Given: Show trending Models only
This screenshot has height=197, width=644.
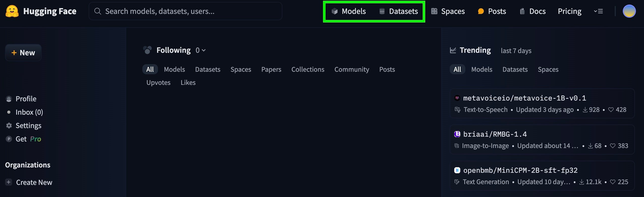Looking at the screenshot, I should 482,69.
